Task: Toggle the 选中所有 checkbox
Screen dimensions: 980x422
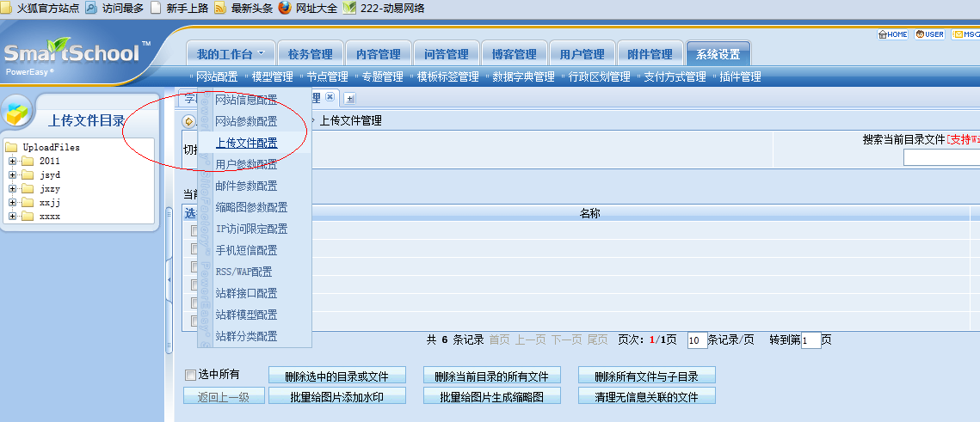Action: (190, 375)
